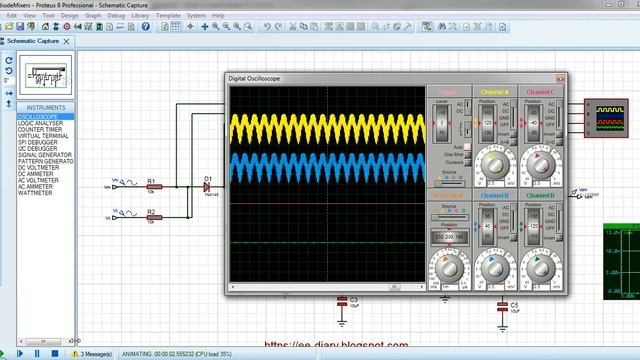The image size is (640, 360).
Task: Click the Zoom In magnifier icon
Action: click(216, 27)
